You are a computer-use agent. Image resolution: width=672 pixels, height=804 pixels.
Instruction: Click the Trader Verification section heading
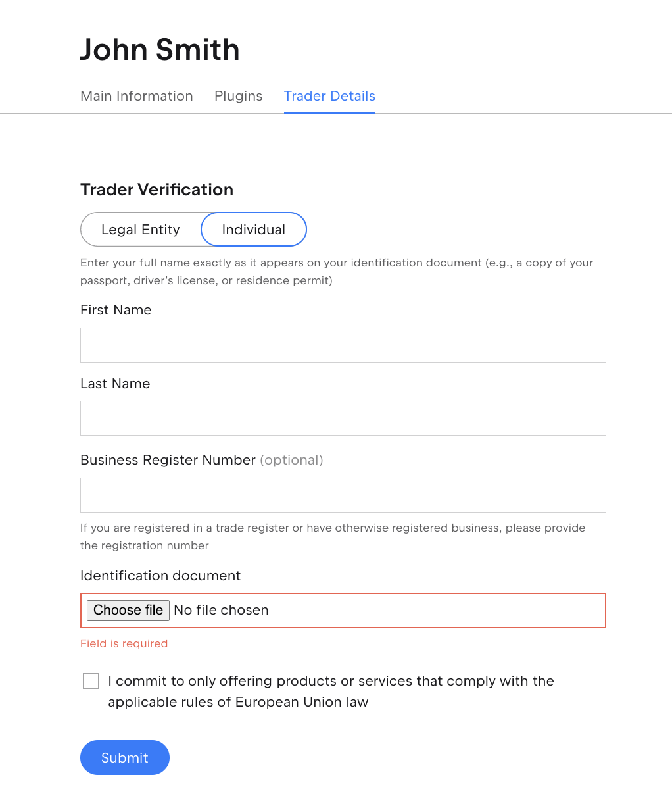pyautogui.click(x=156, y=189)
